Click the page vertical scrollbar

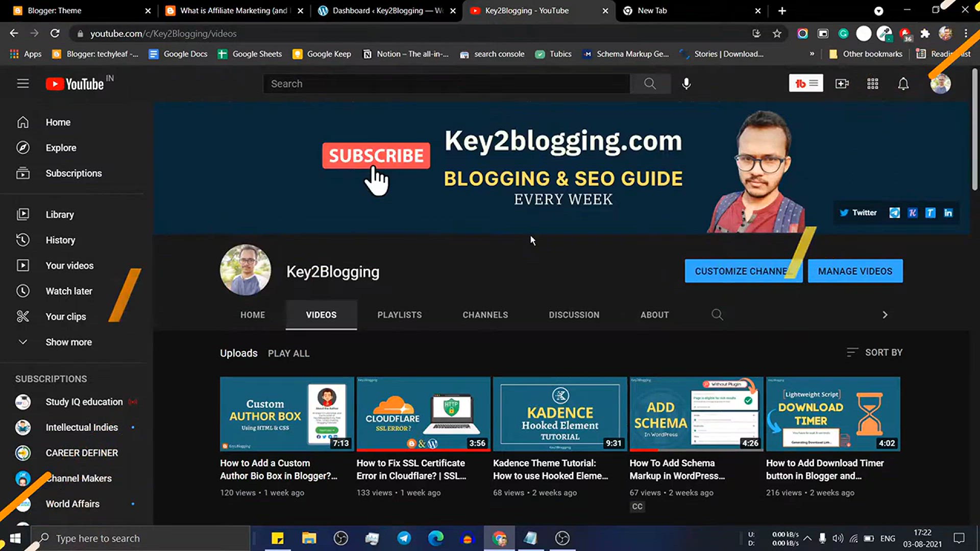tap(974, 130)
